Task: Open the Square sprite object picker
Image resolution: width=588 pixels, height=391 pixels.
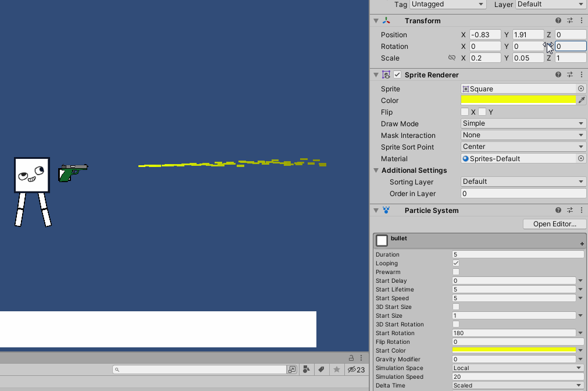Action: coord(580,88)
